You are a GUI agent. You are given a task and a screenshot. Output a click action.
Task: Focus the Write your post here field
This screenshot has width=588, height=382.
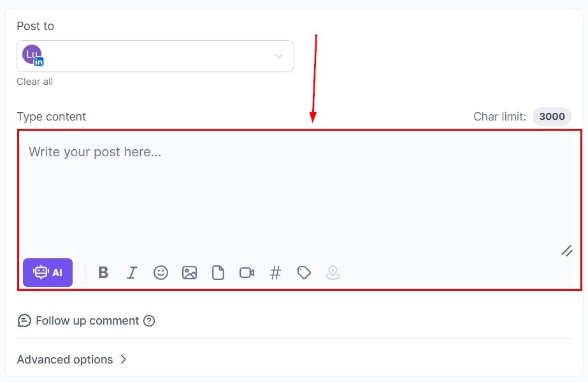293,191
